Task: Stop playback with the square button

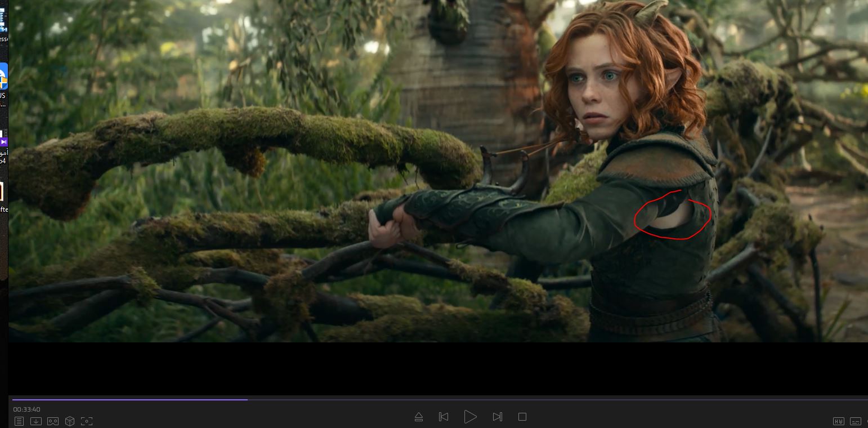Action: (522, 417)
